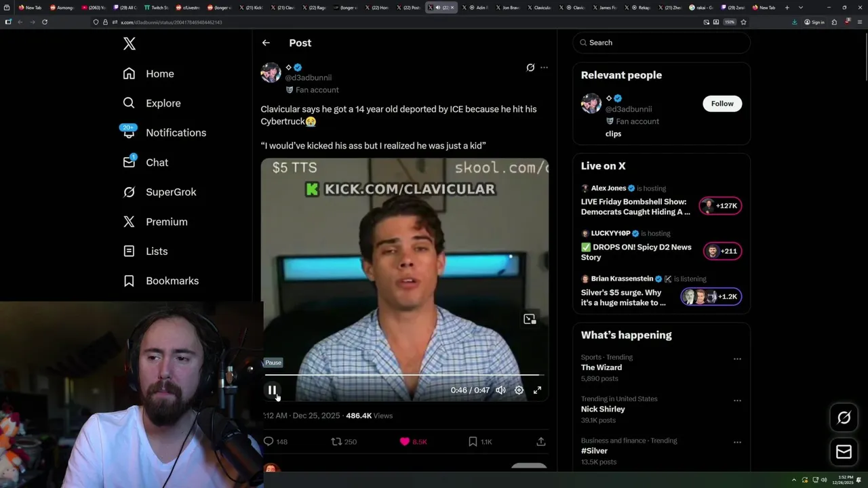Join the +211 listeners space
Image resolution: width=868 pixels, height=488 pixels.
click(x=722, y=251)
